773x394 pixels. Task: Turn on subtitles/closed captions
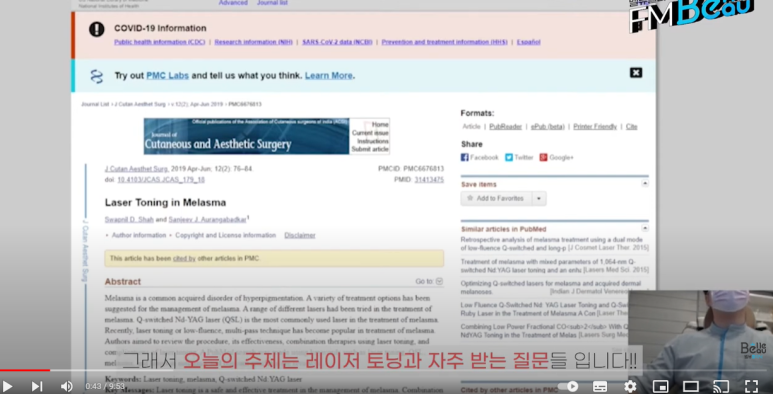coord(600,386)
